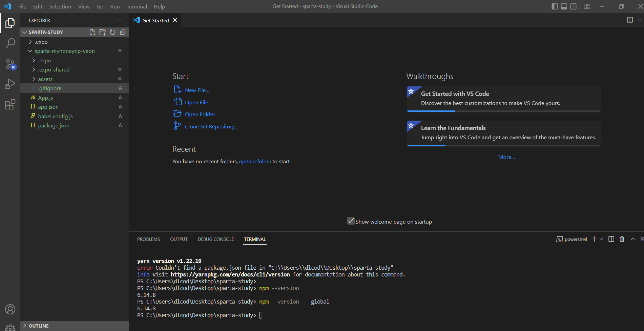
Task: Open Learn the Fundamentals walkthrough
Action: (x=503, y=133)
